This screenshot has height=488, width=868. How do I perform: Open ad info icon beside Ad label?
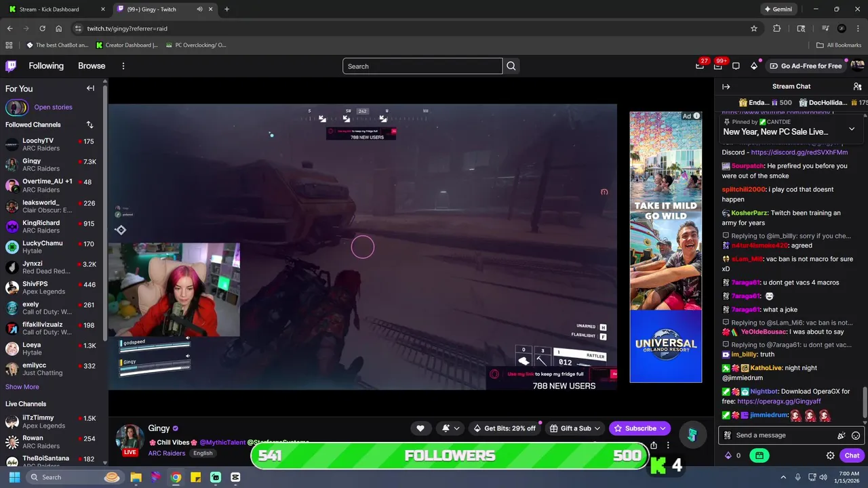696,116
